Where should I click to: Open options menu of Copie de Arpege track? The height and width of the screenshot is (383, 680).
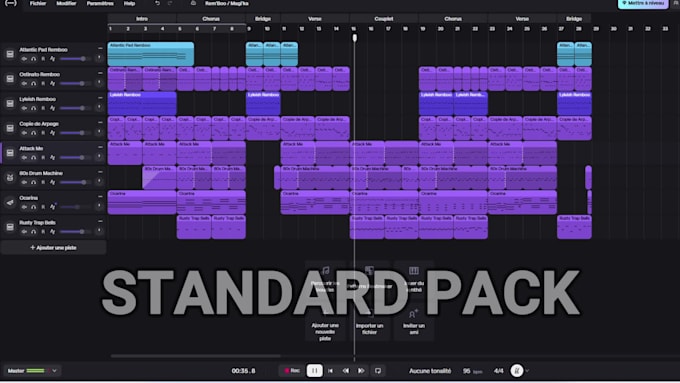coord(100,123)
